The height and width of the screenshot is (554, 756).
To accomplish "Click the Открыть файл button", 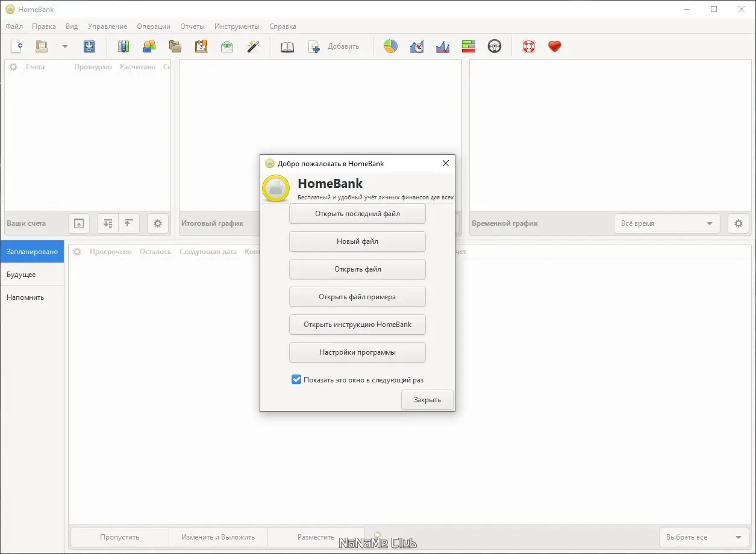I will coord(357,269).
